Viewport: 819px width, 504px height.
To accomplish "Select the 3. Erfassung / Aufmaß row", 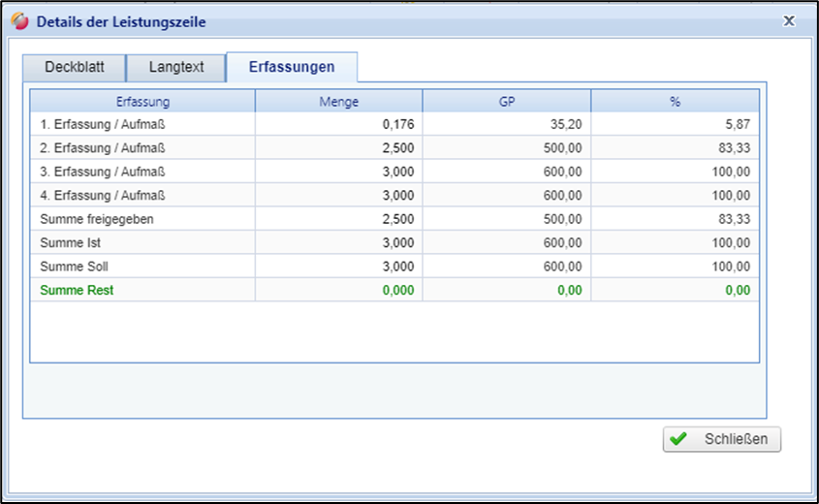I will [104, 172].
